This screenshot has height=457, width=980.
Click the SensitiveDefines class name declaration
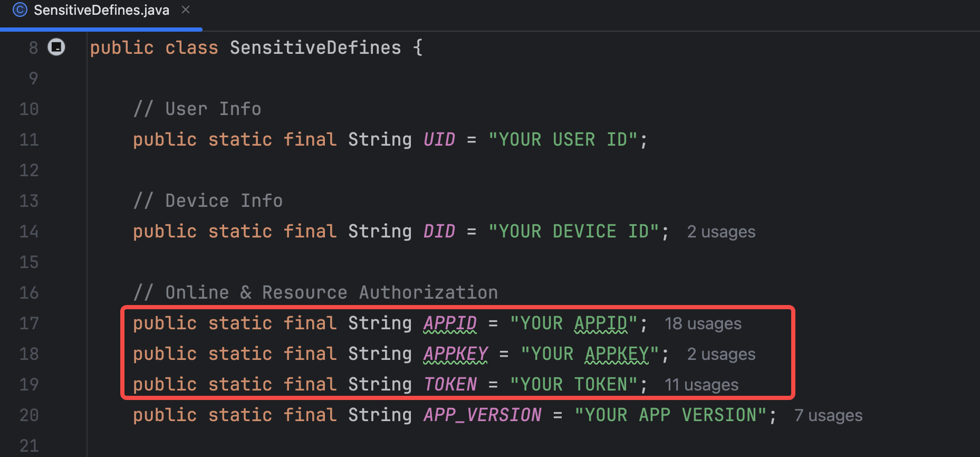click(x=315, y=47)
